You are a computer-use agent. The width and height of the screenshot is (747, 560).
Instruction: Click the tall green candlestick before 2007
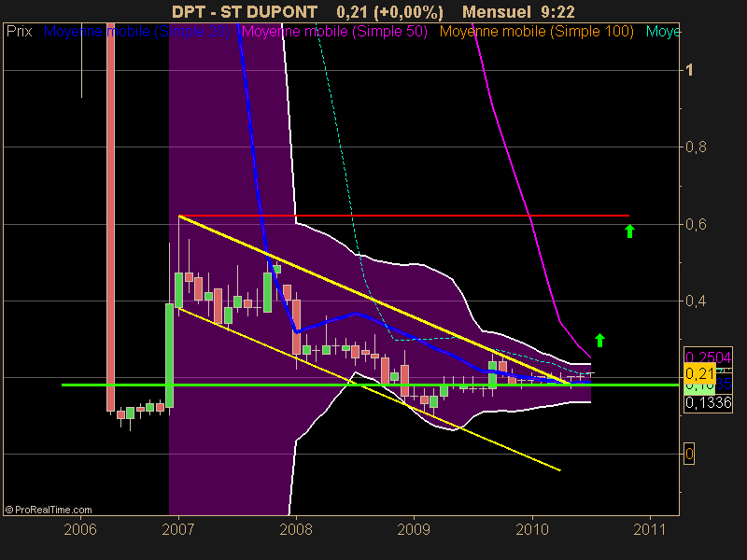169,356
